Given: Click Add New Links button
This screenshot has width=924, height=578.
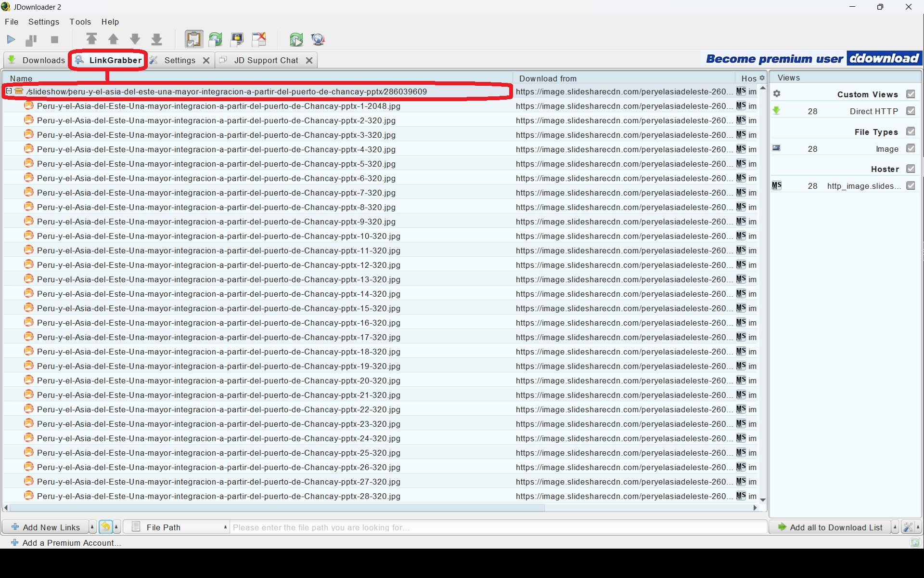Looking at the screenshot, I should pos(46,527).
